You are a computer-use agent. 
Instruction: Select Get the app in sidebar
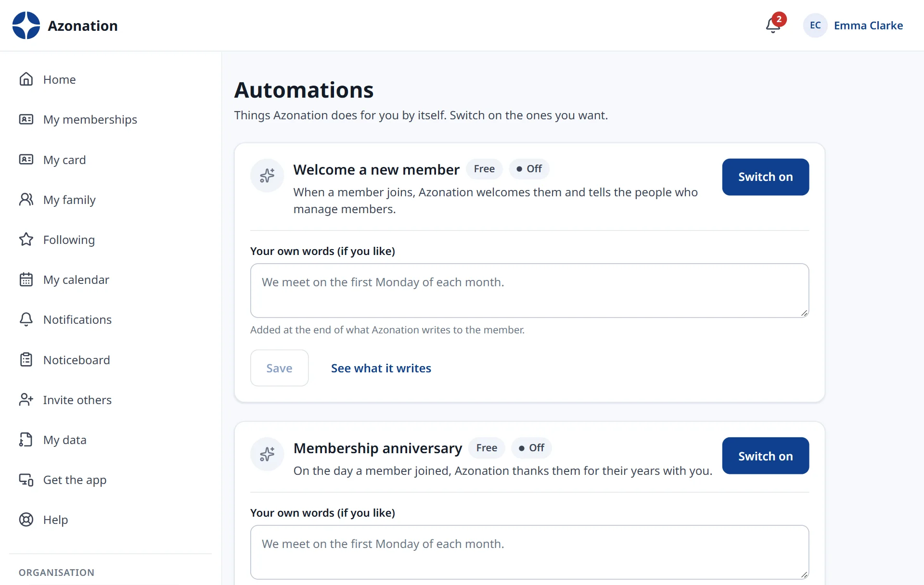(x=111, y=480)
